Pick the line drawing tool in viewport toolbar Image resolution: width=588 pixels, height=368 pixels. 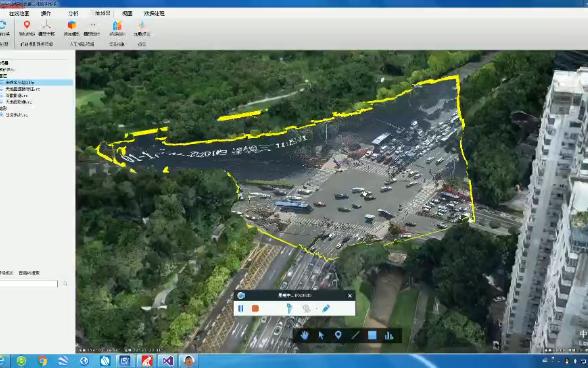[x=355, y=335]
